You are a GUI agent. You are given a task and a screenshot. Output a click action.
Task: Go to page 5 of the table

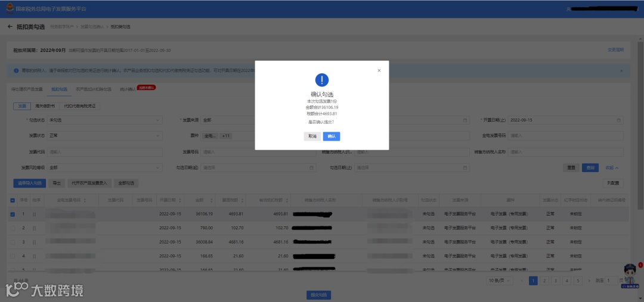click(578, 281)
